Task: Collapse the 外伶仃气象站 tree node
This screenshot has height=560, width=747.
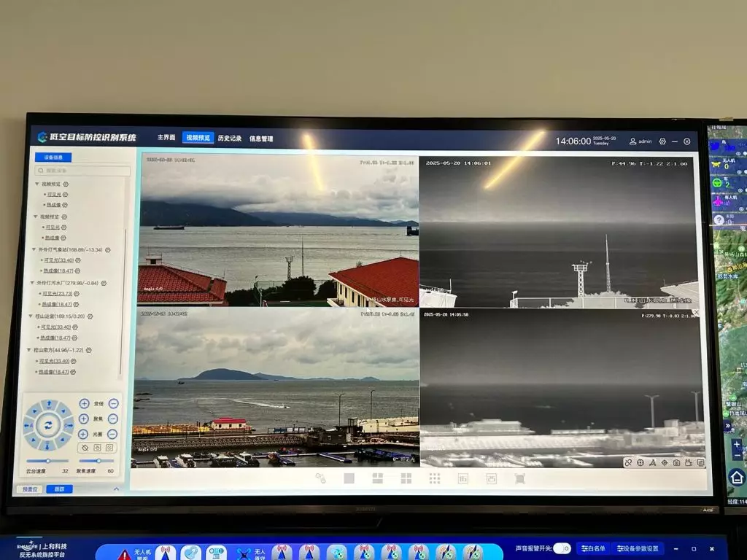Action: (33, 249)
